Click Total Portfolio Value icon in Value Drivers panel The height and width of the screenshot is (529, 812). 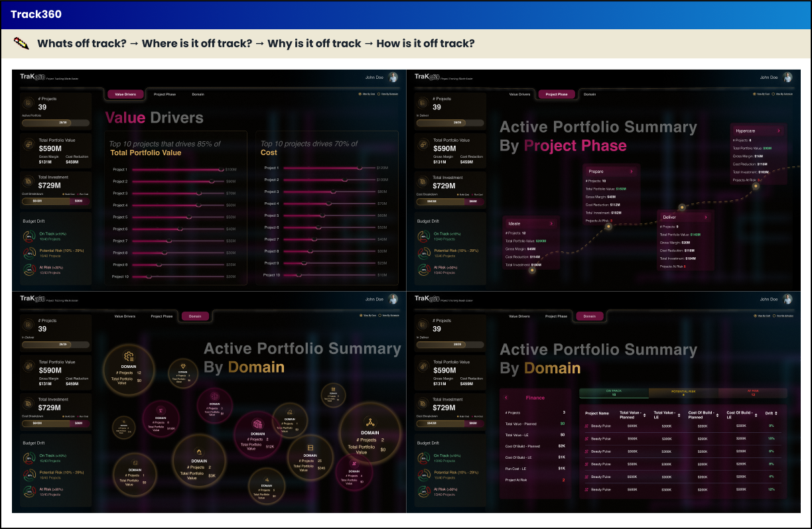[29, 145]
